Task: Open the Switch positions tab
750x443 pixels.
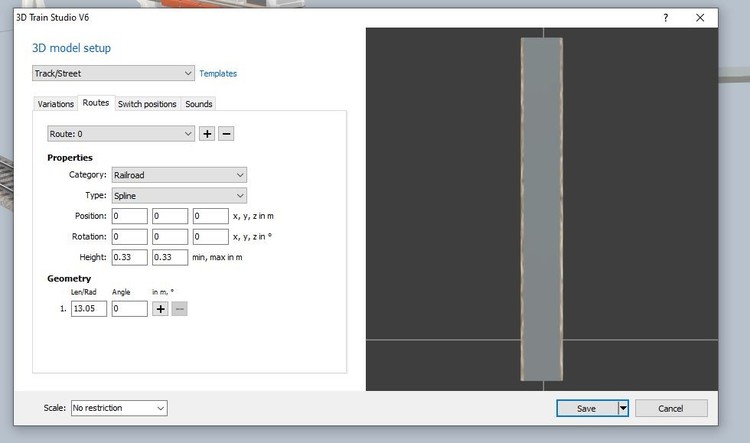Action: click(147, 104)
